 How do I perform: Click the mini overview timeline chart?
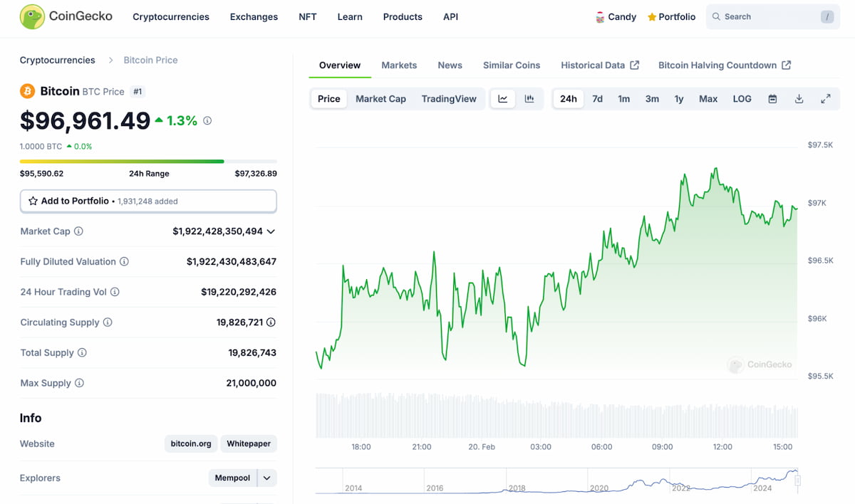point(556,481)
